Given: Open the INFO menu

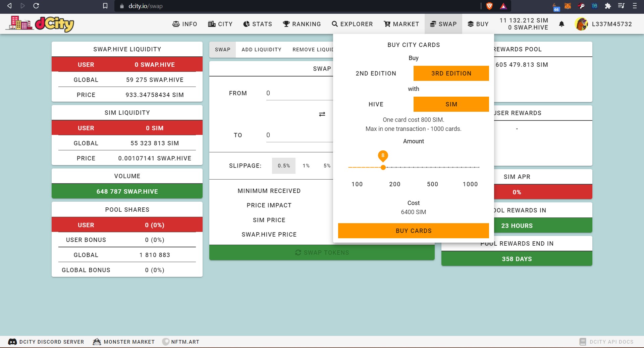Looking at the screenshot, I should [184, 24].
